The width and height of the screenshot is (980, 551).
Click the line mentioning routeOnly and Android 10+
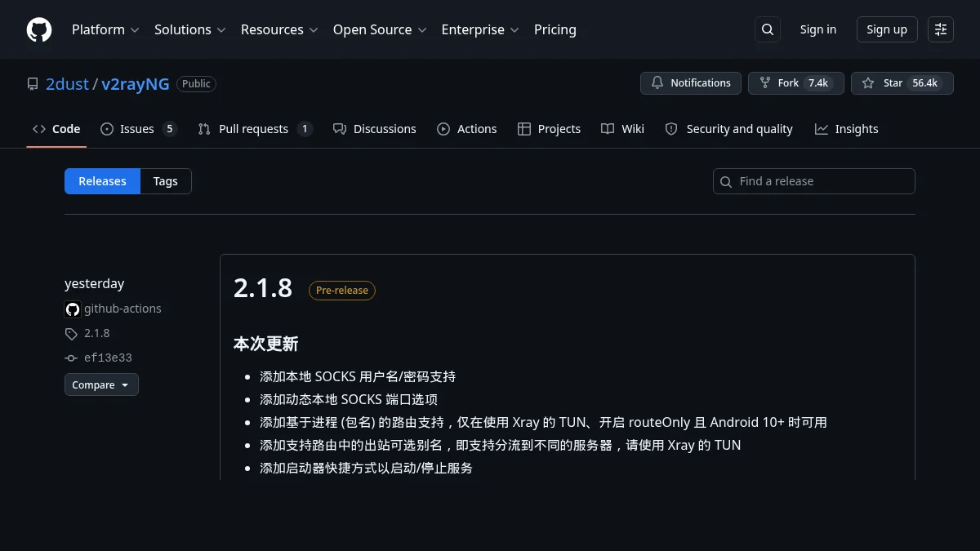(x=543, y=422)
